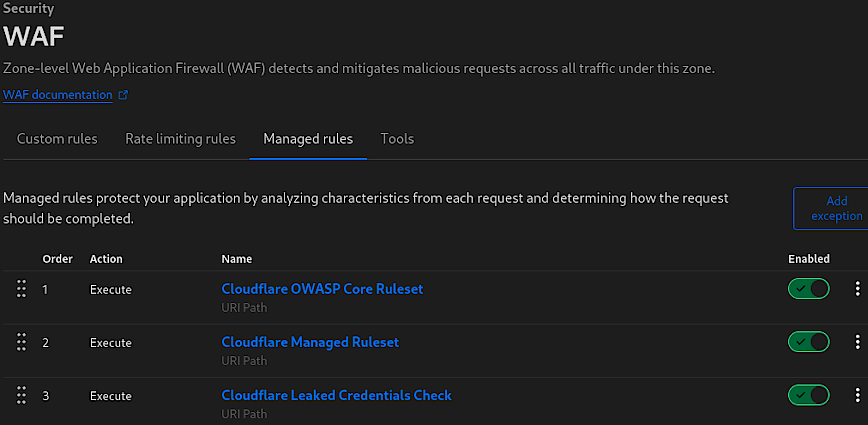The image size is (868, 425).
Task: Click the Name column header
Action: [236, 259]
